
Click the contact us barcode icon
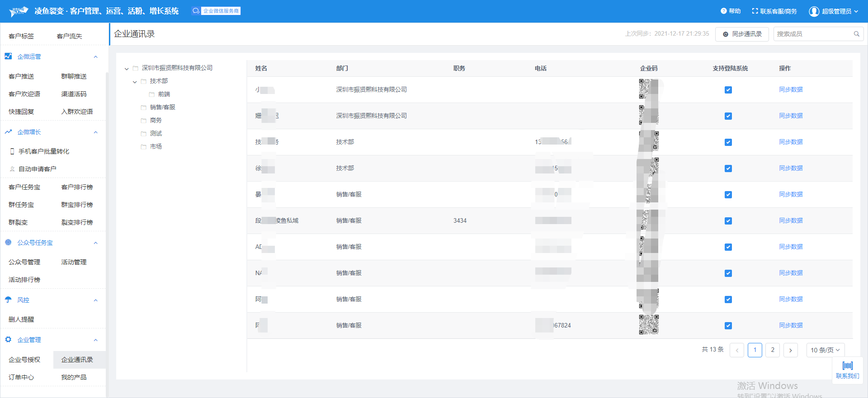click(848, 365)
